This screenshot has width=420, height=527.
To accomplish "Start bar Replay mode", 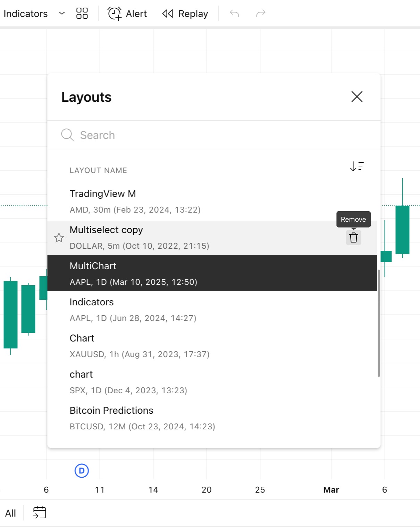I will coord(185,14).
